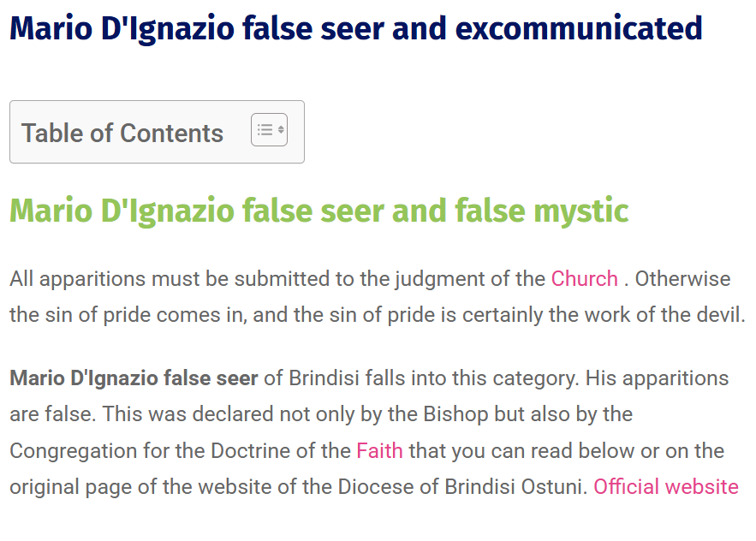Image resolution: width=756 pixels, height=541 pixels.
Task: Visit the Official website link
Action: click(666, 486)
